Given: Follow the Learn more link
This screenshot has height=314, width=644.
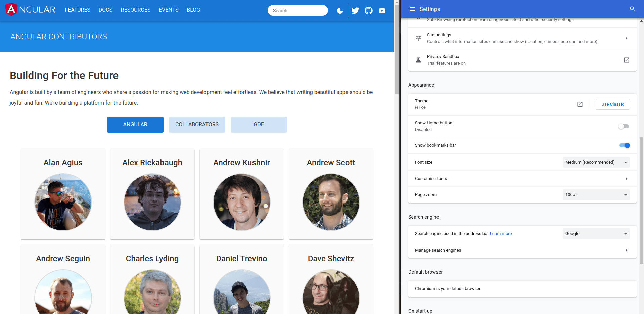Looking at the screenshot, I should click(501, 234).
